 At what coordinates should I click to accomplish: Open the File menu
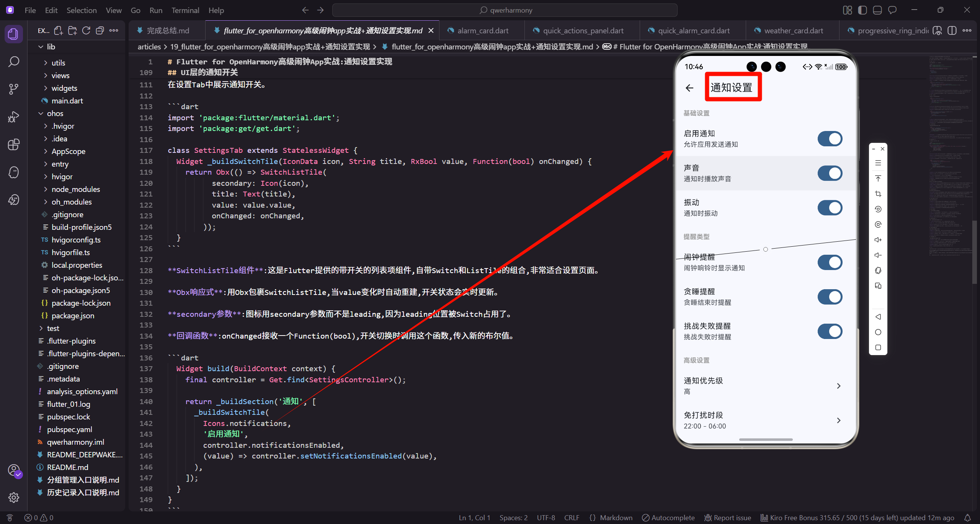click(30, 10)
